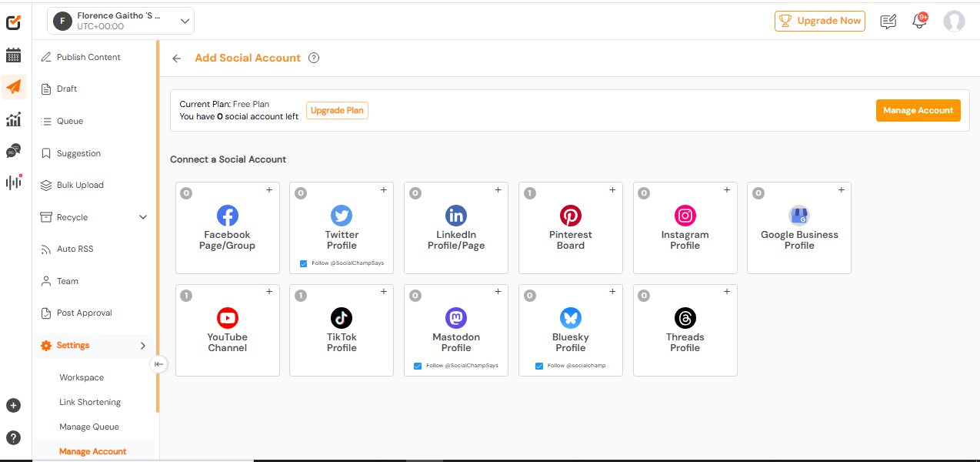Click the Google Business Profile label

799,240
